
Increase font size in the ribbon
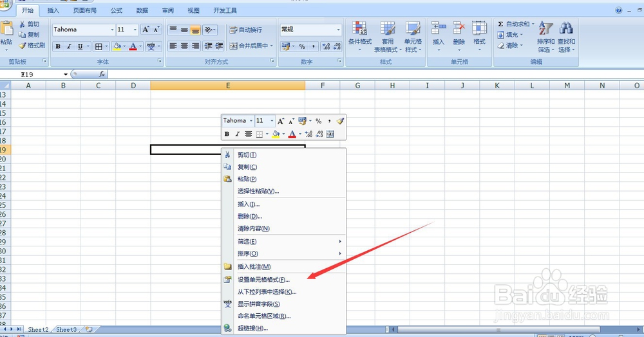pos(146,30)
